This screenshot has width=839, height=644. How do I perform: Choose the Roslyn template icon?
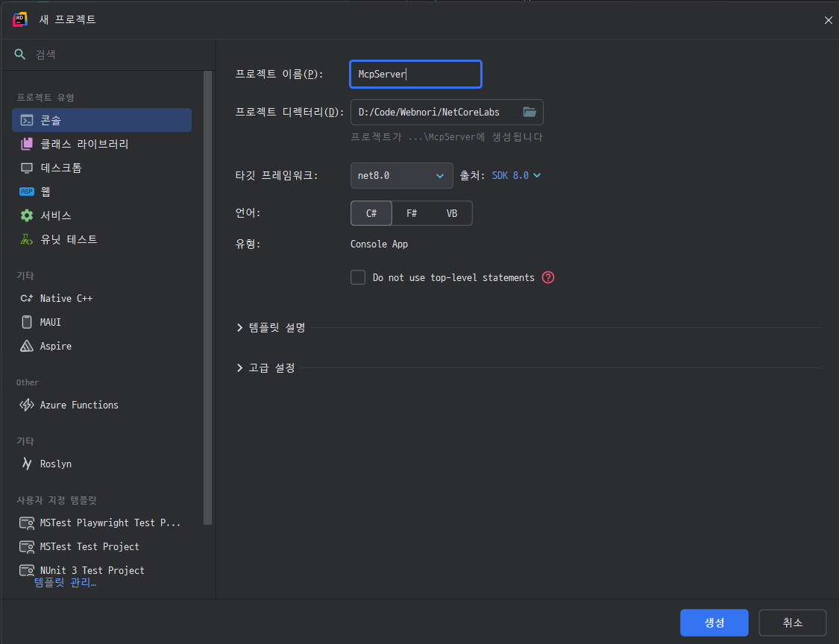click(x=27, y=464)
